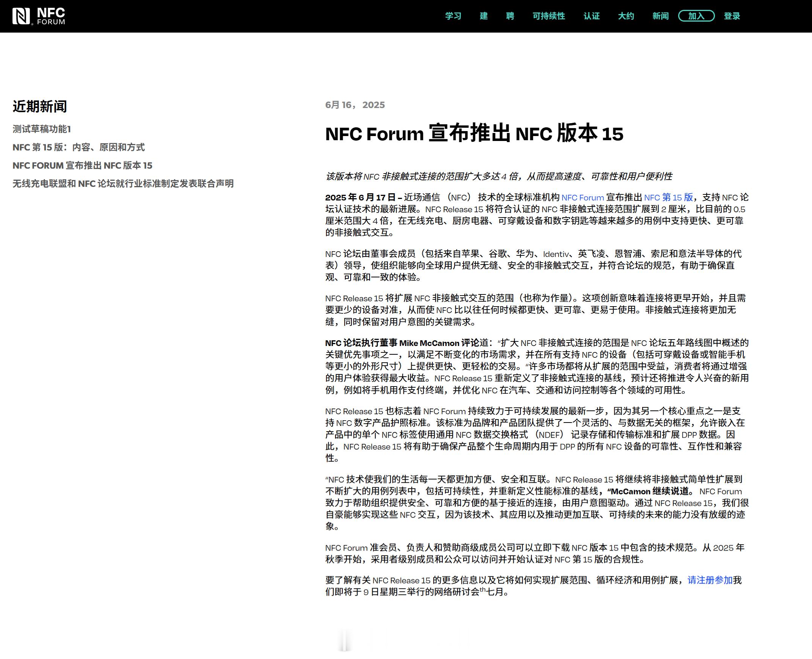Open sidebar NFC FORUM 宣布推出 NFC 版本 15 link
Screen dimensions: 812x659
(82, 166)
